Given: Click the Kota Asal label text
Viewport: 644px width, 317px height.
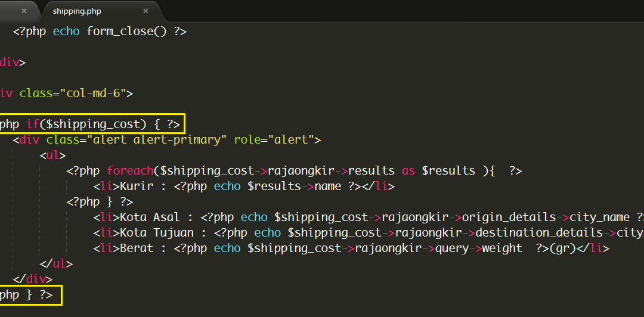Looking at the screenshot, I should pyautogui.click(x=150, y=217).
